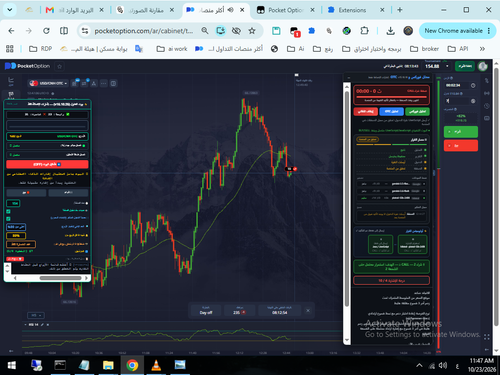
Task: Open the top icon in PocketOption left sidebar
Action: [11, 80]
